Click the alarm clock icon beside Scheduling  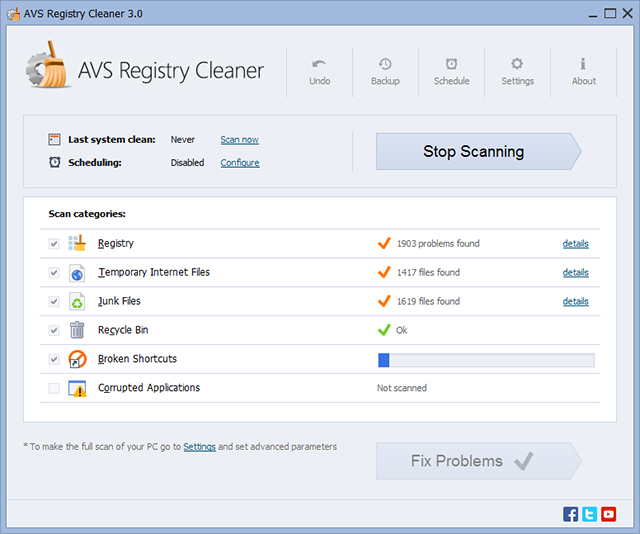tap(55, 162)
